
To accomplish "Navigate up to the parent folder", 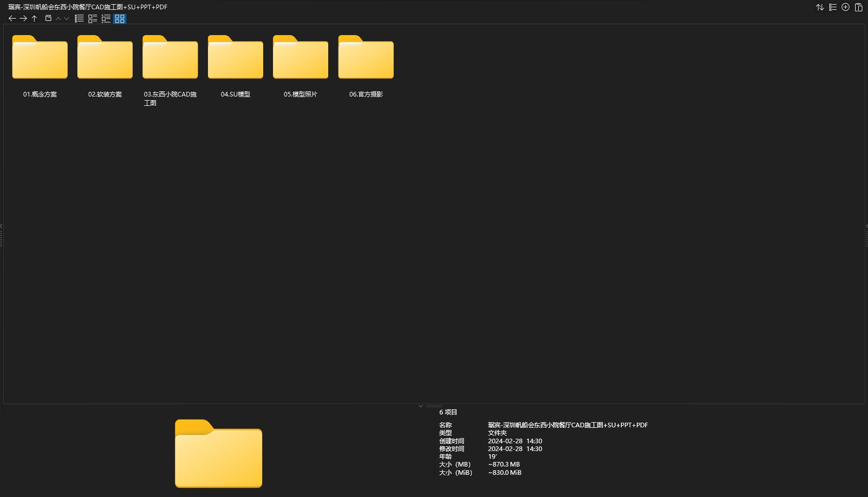I will click(35, 19).
